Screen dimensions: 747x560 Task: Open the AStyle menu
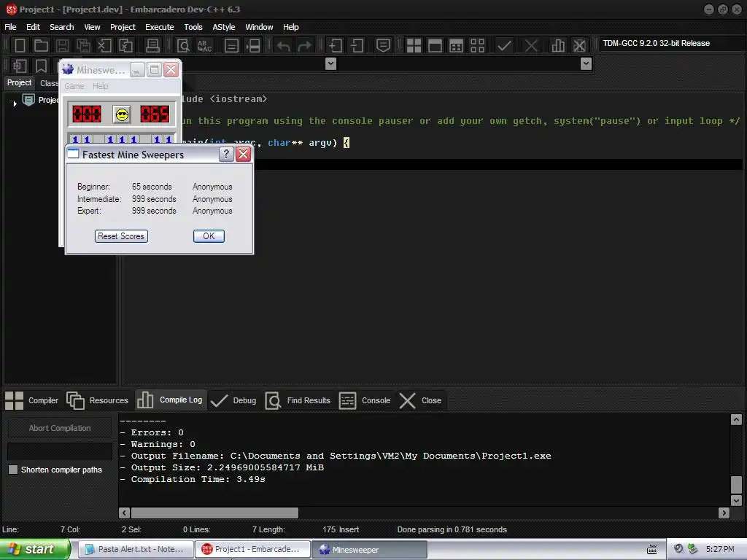[x=224, y=27]
